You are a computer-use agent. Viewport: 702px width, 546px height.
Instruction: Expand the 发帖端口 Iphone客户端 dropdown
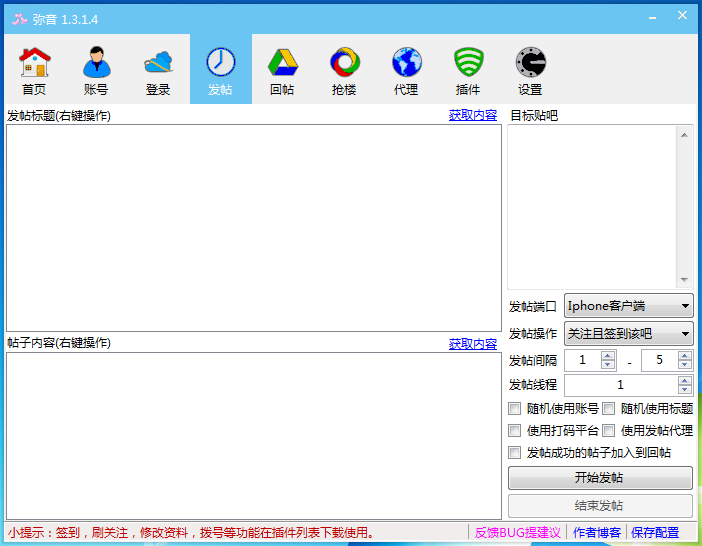pyautogui.click(x=629, y=306)
